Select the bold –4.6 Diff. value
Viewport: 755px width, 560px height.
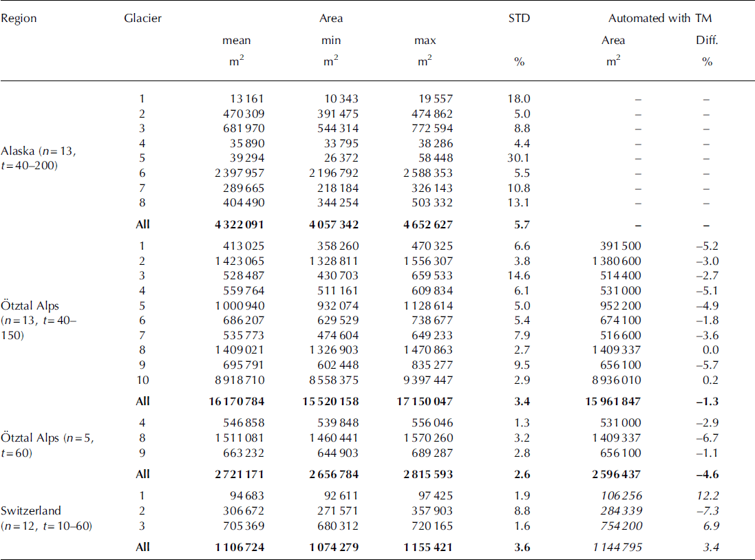point(704,474)
